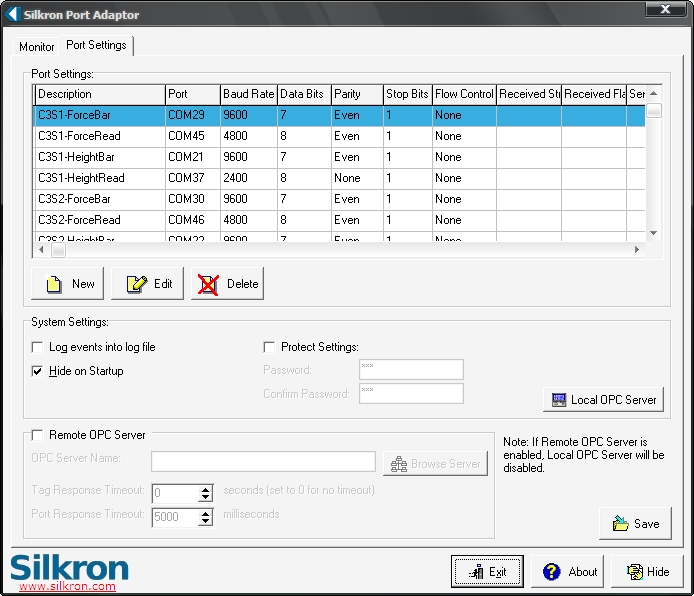
Task: Switch to the Monitor tab
Action: click(36, 46)
